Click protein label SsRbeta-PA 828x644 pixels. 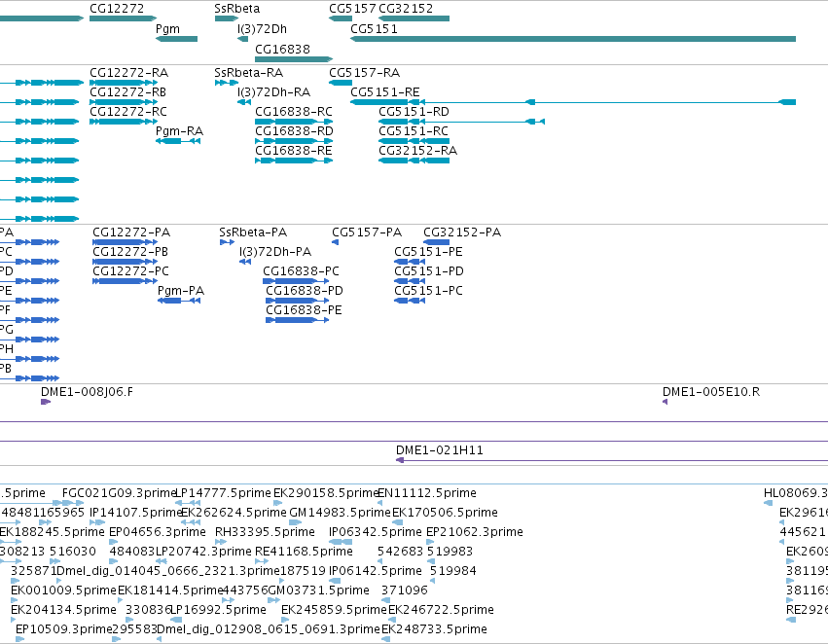coord(253,233)
